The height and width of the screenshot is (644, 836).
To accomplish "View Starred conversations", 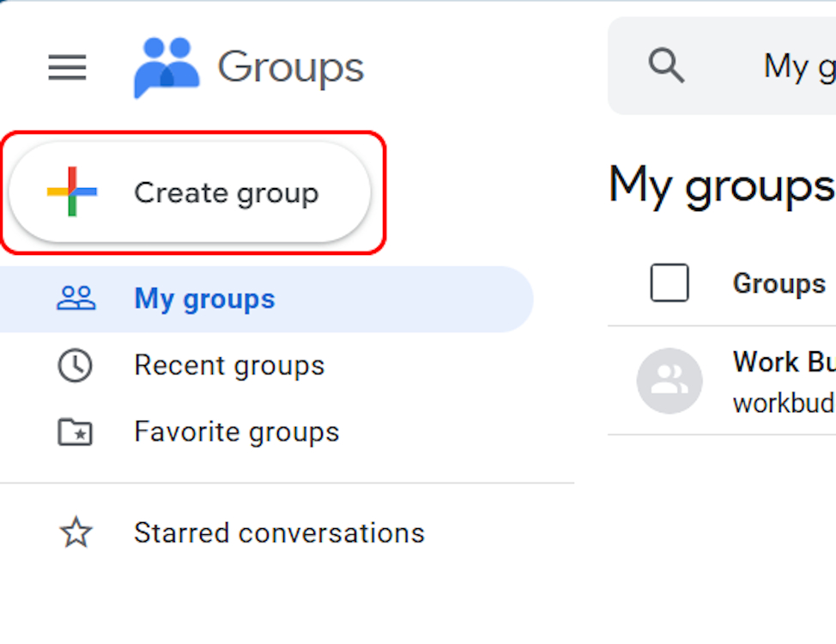I will coord(279,533).
